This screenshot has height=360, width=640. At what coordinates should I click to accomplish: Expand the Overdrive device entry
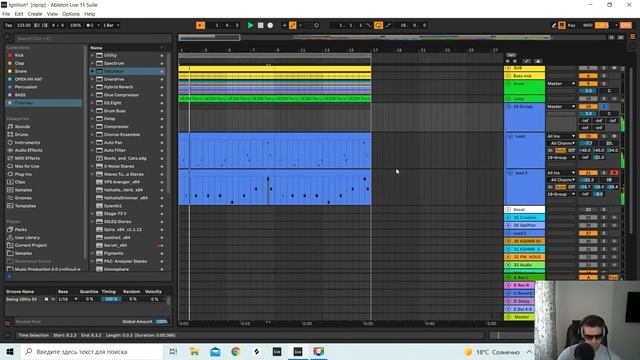pyautogui.click(x=92, y=79)
